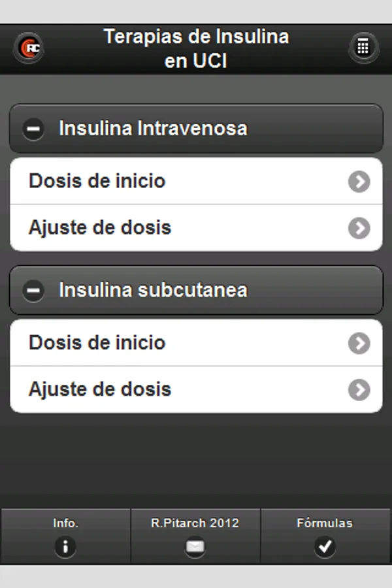Open the calculator icon in header
This screenshot has width=392, height=588.
click(363, 48)
